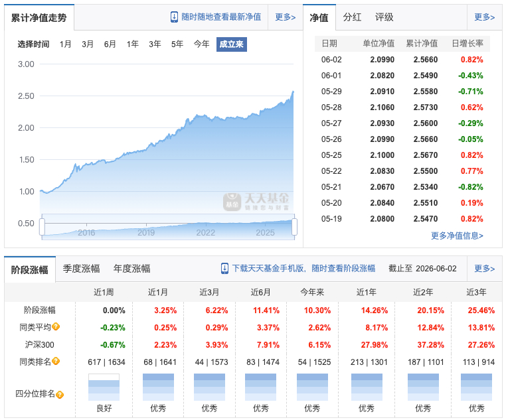This screenshot has width=506, height=420.
Task: Click the 05-22 date row
Action: click(x=402, y=171)
